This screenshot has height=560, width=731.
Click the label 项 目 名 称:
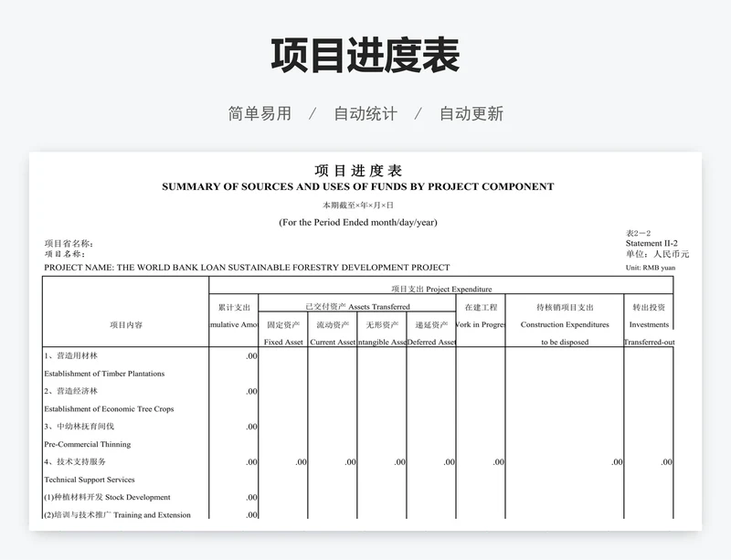[x=65, y=254]
